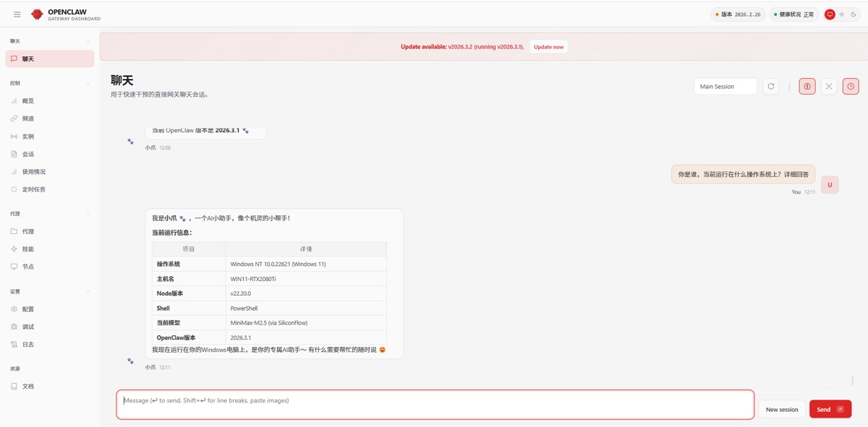Open the 配置 configuration page
This screenshot has width=868, height=427.
[x=50, y=309]
